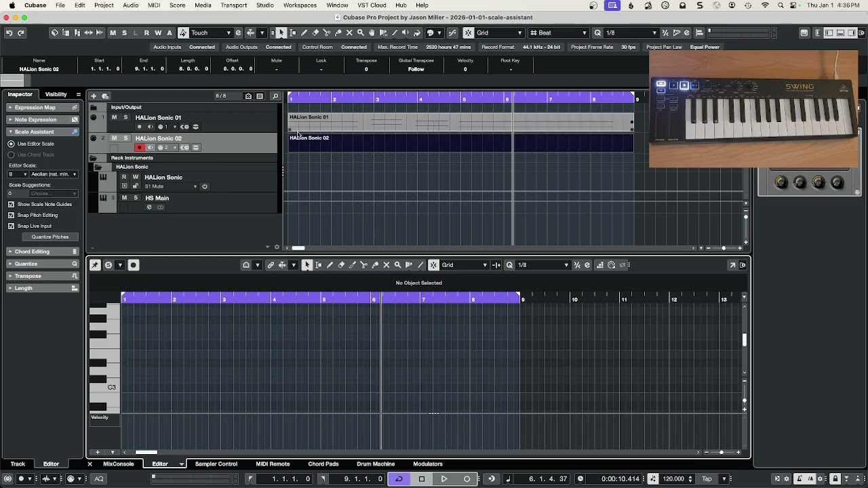Switch to the Visibility tab
Screen dimensions: 868x488
click(x=56, y=94)
